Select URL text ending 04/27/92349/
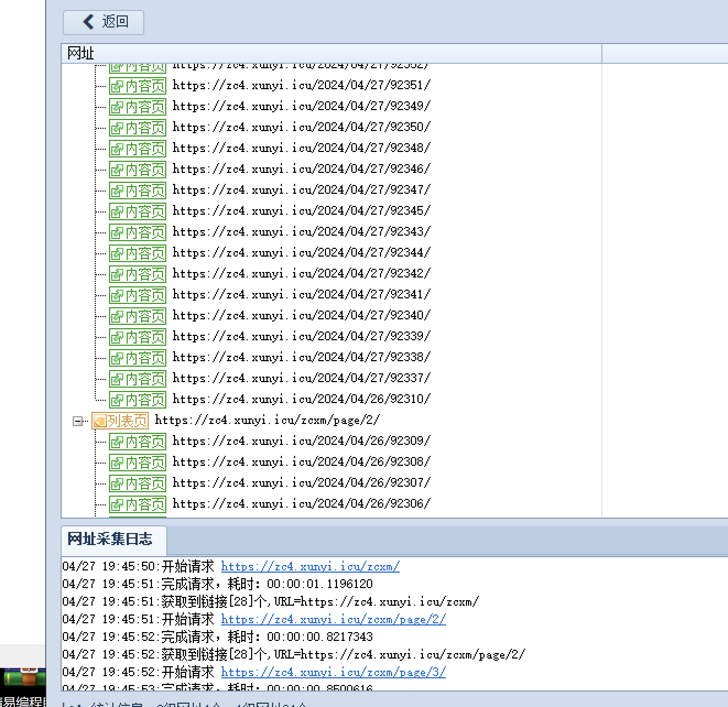Image resolution: width=728 pixels, height=707 pixels. 301,106
